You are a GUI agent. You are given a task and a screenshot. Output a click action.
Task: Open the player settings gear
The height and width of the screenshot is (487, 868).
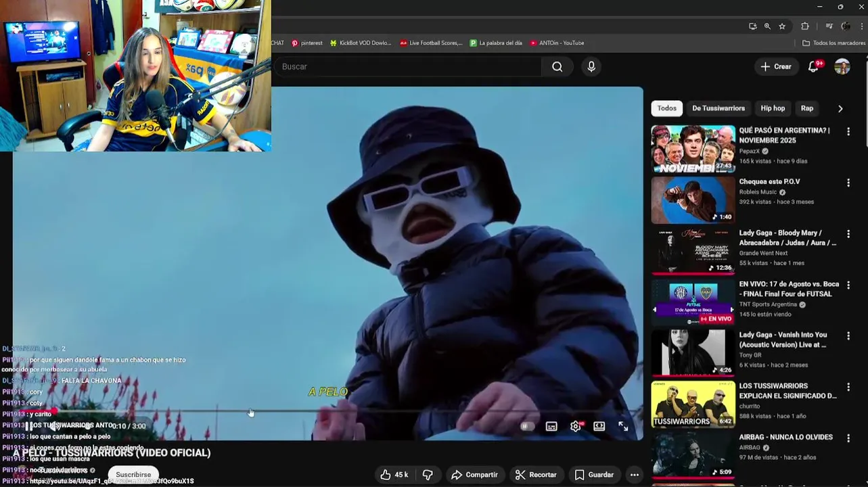[x=576, y=426]
